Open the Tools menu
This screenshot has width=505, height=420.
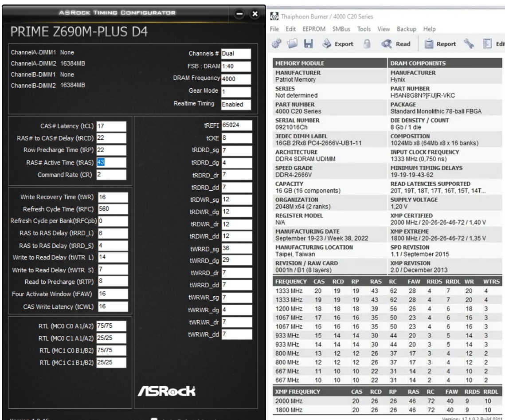[364, 29]
